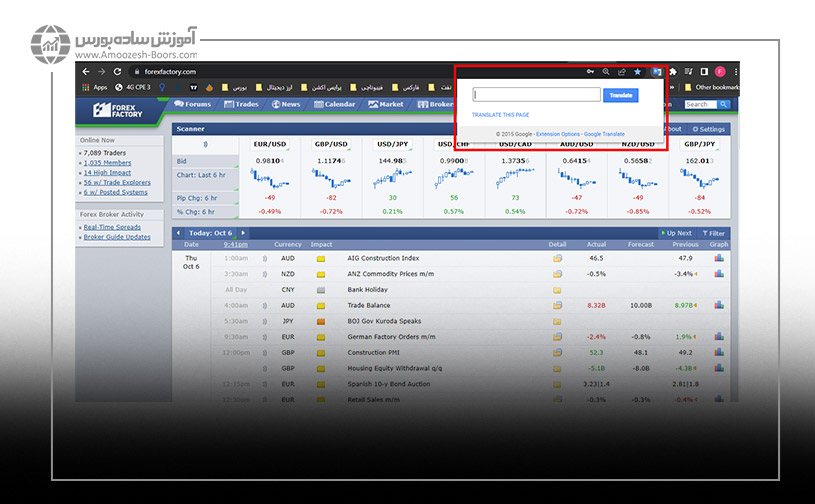Switch to the Forums tab
The width and height of the screenshot is (815, 504).
193,104
